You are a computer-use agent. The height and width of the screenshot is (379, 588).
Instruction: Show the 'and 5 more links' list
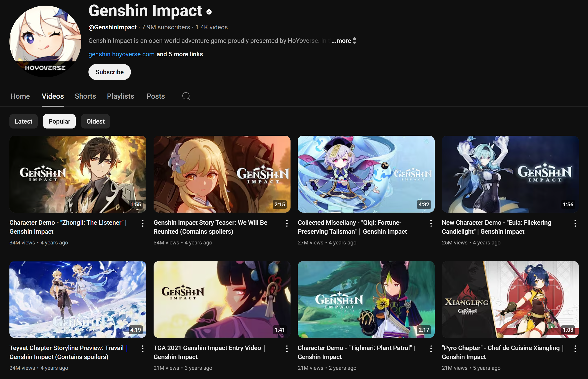coord(180,54)
